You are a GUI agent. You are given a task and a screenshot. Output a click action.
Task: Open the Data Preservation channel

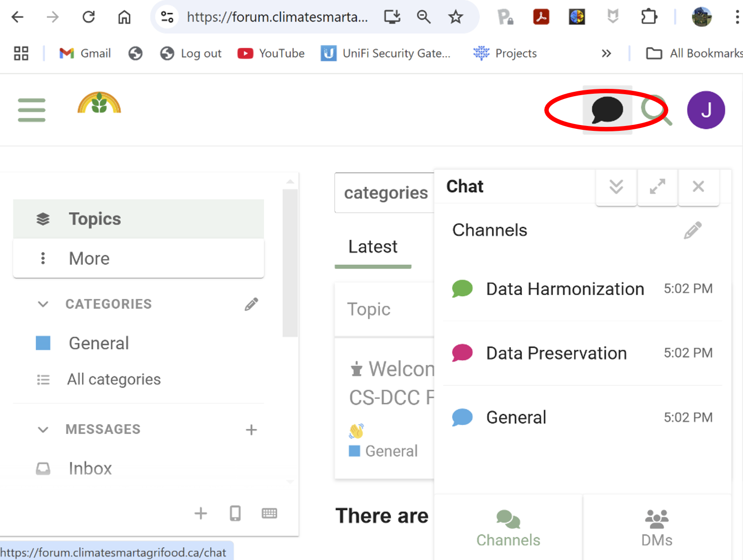click(582, 353)
